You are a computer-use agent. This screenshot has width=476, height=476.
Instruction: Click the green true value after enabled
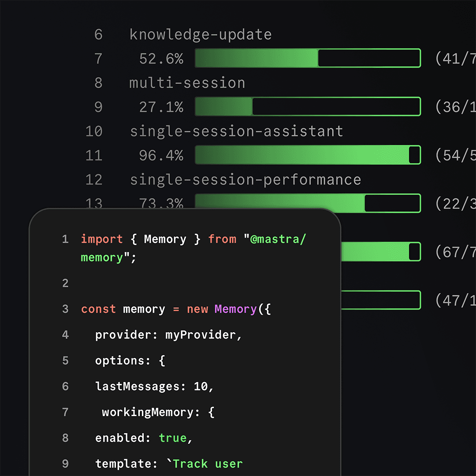pyautogui.click(x=173, y=438)
